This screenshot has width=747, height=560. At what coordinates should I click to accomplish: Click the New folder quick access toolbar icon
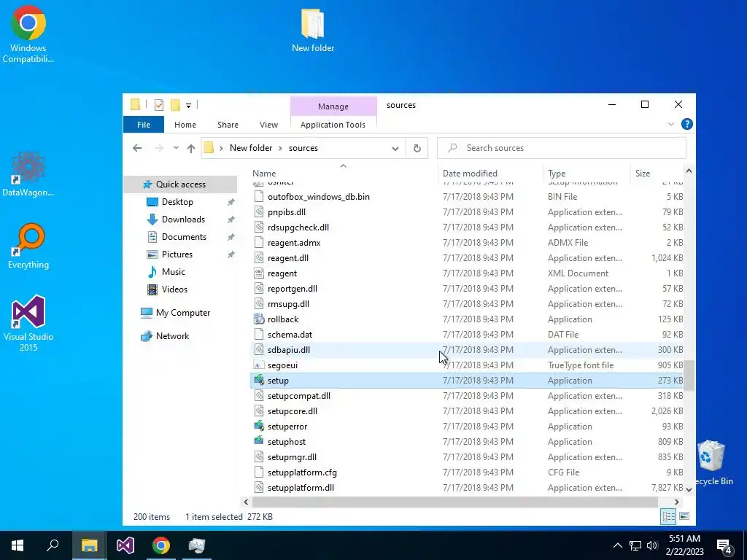[175, 105]
